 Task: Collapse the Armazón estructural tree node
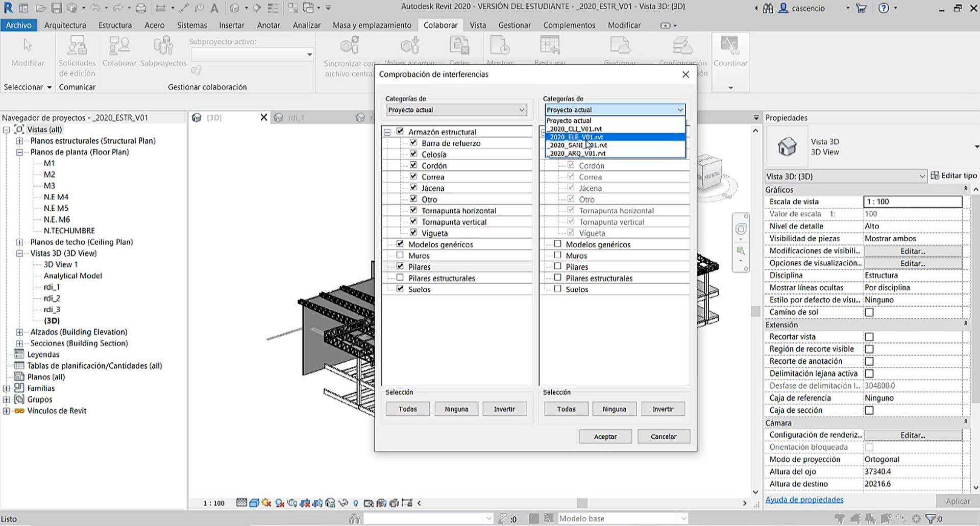388,132
